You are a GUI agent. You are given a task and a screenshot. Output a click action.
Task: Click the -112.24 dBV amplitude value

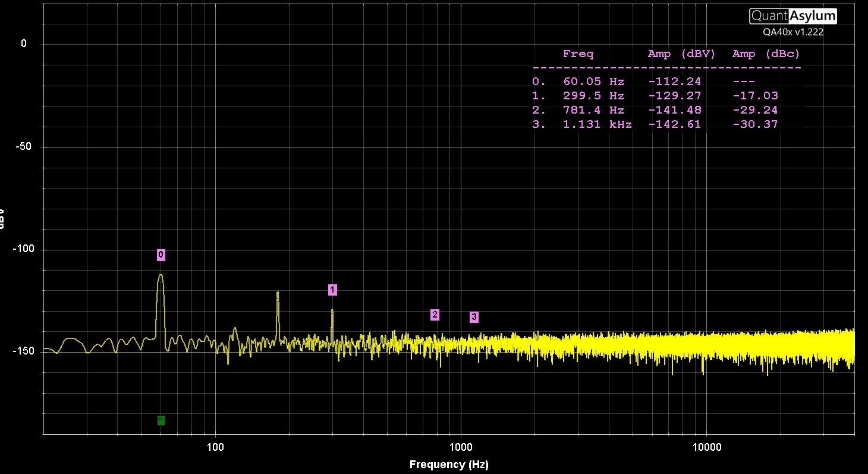click(x=675, y=81)
